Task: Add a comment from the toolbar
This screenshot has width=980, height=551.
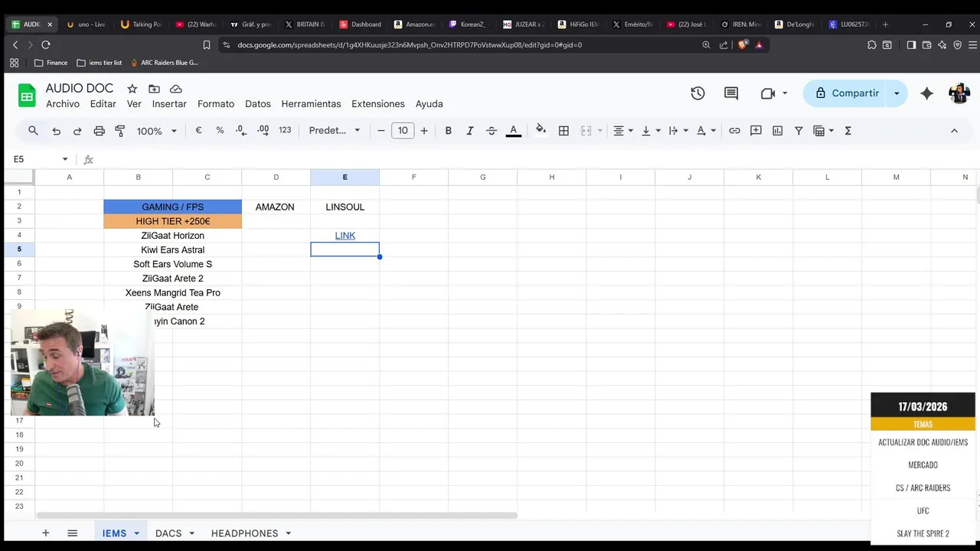Action: 756,131
